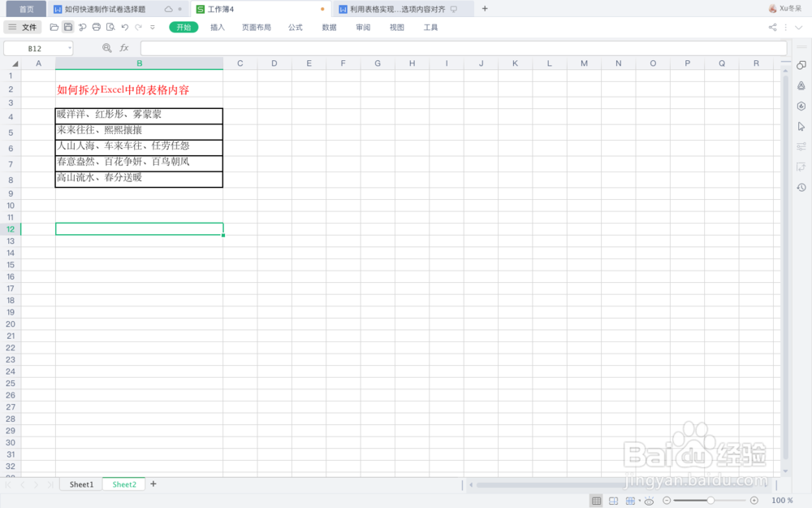Click zoom in plus button
This screenshot has width=812, height=508.
coord(754,500)
